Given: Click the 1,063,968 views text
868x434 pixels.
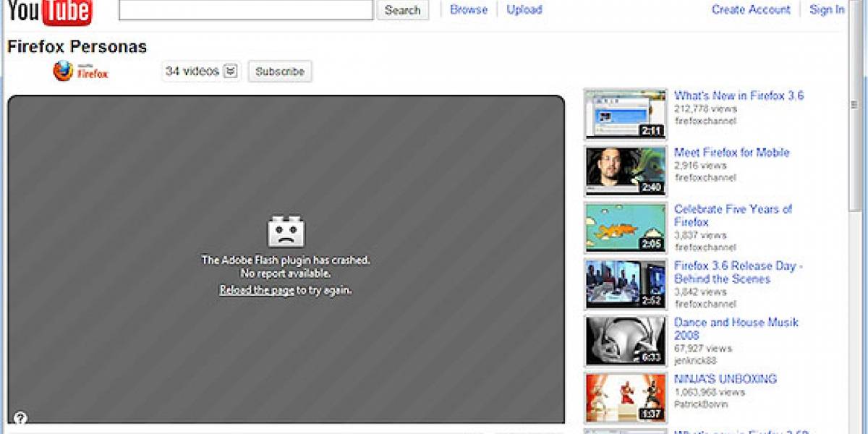Looking at the screenshot, I should pos(709,392).
